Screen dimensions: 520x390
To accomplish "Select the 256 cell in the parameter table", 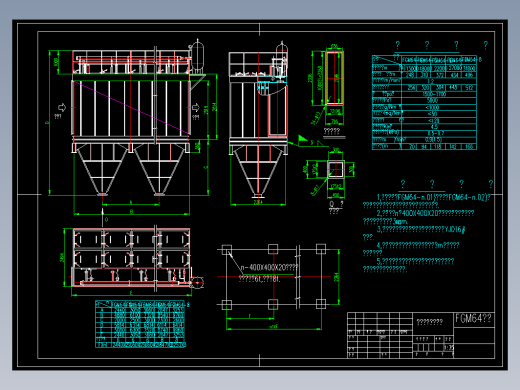I will (x=411, y=88).
